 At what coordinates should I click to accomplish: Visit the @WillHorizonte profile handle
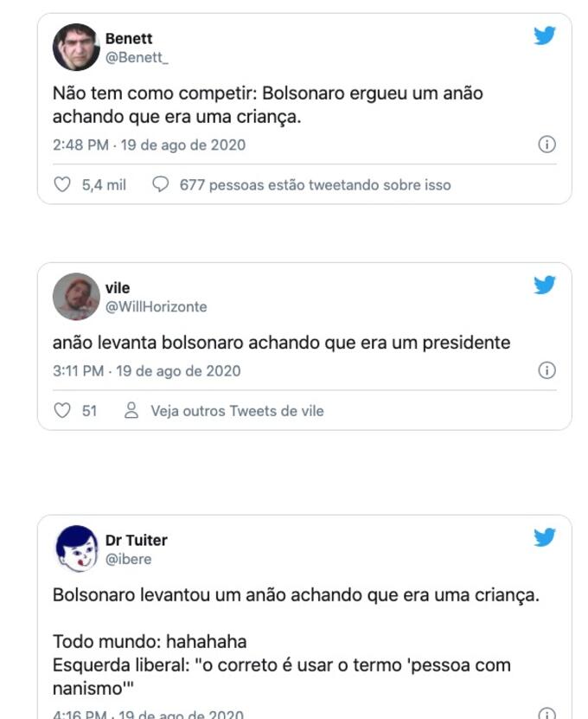pos(157,306)
